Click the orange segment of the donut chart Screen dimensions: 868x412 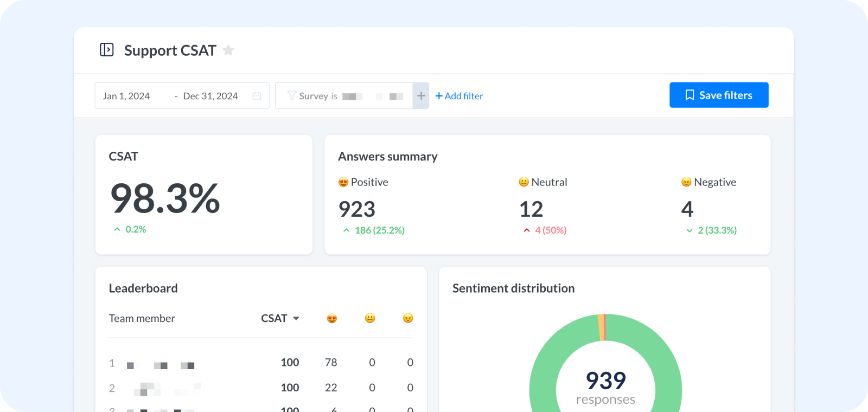click(601, 327)
